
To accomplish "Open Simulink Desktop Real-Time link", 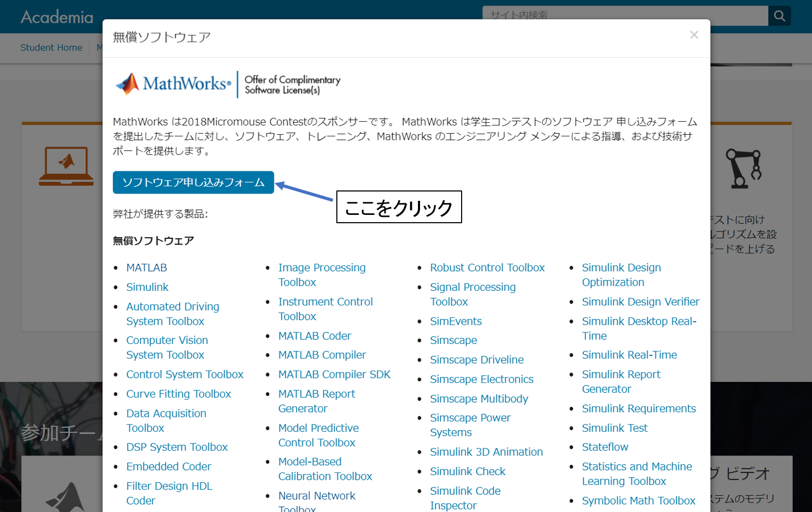I will pos(639,329).
